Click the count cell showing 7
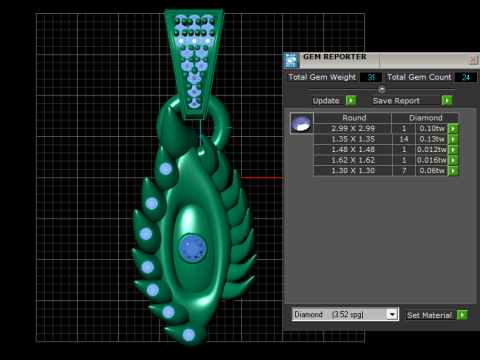 click(404, 171)
